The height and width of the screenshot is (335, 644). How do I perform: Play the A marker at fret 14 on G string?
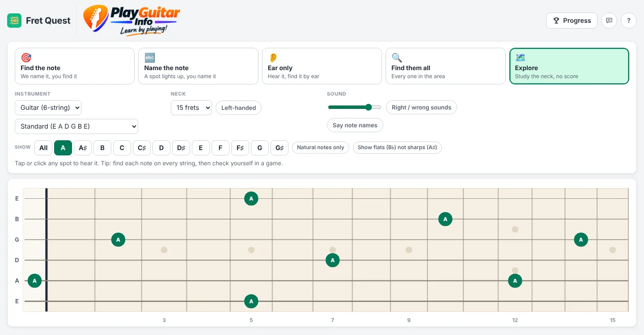(581, 239)
